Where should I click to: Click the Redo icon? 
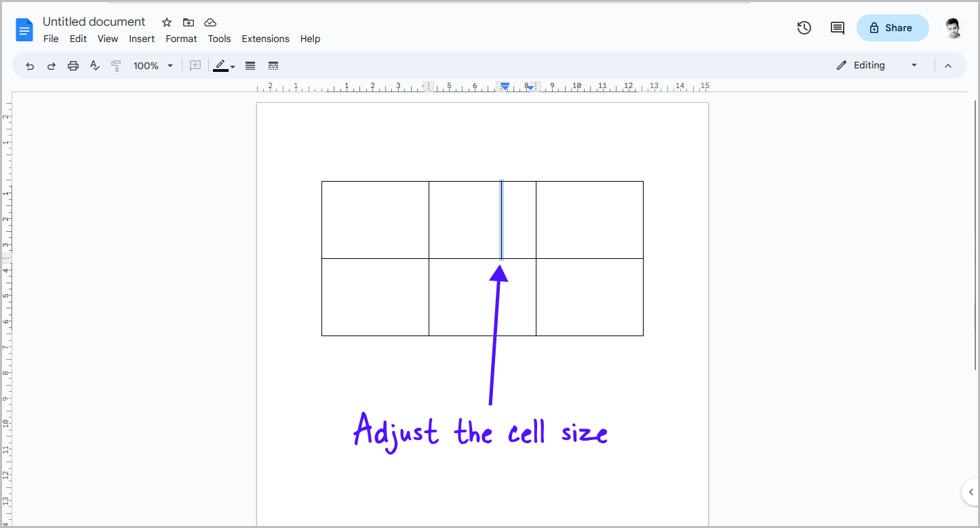coord(52,65)
